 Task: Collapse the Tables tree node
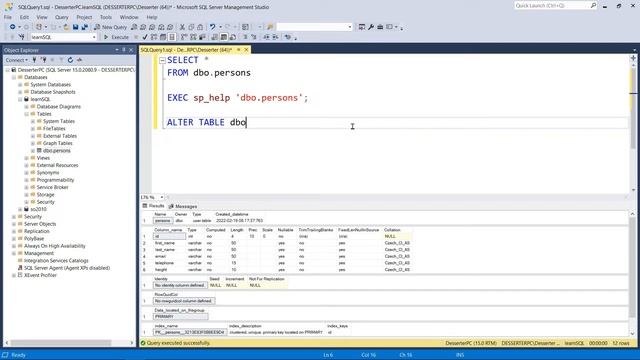coord(27,114)
